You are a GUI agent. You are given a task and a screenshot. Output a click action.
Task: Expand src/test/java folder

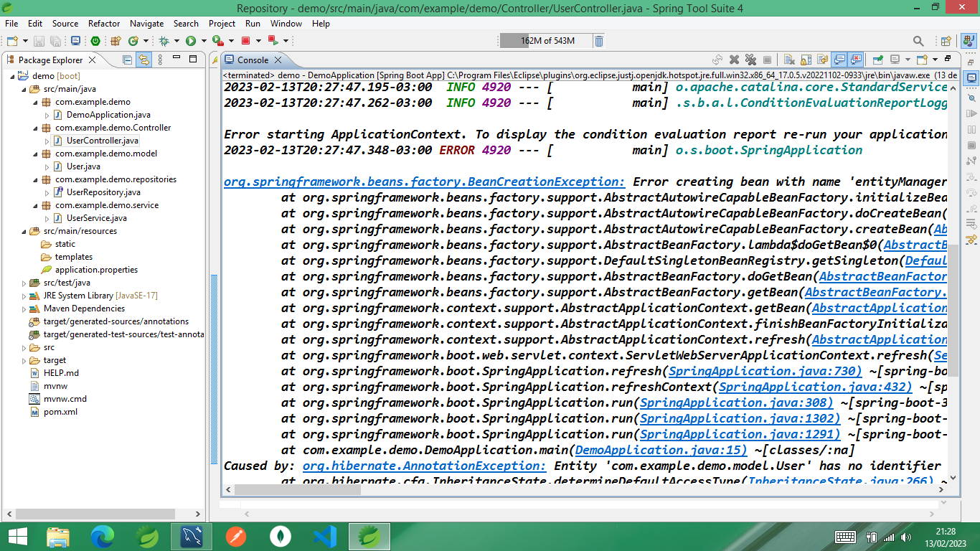24,283
